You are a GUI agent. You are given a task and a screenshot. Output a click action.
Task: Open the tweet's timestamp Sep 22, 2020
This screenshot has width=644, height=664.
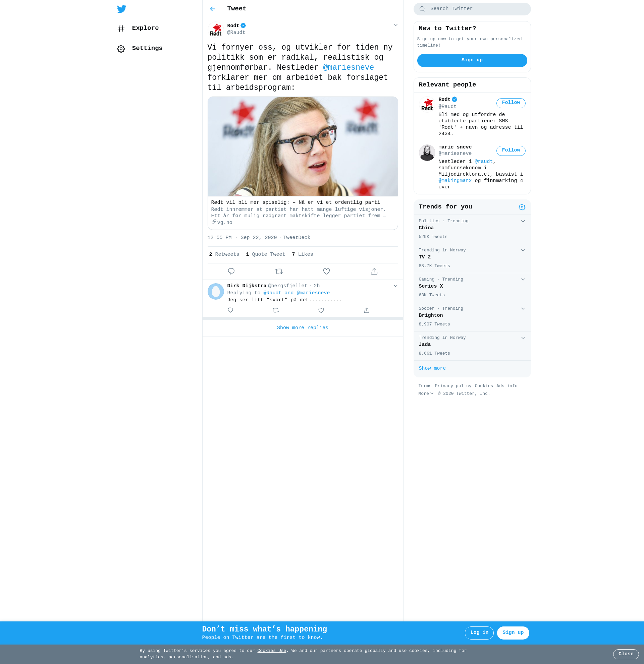coord(242,238)
